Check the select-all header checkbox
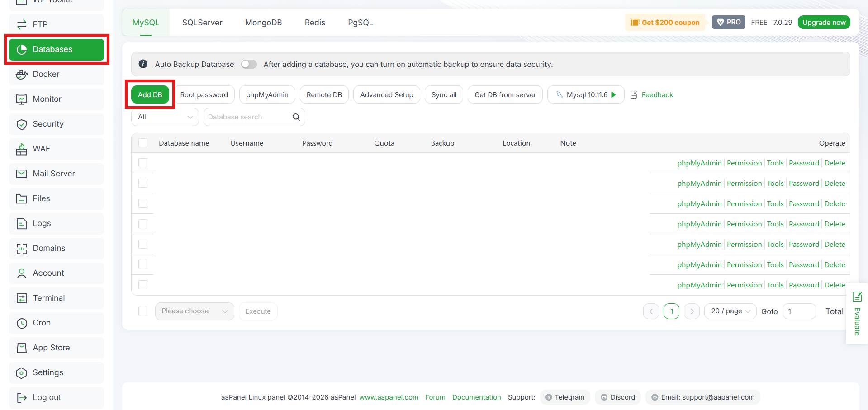 [143, 143]
